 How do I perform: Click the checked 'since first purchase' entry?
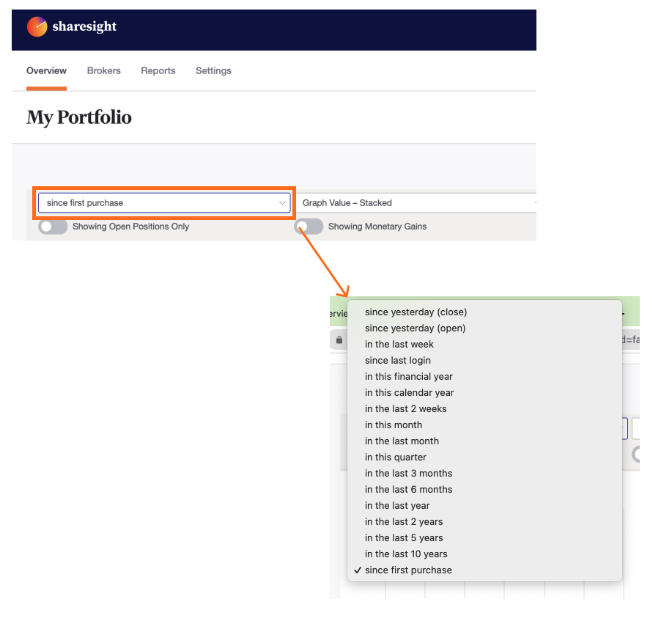tap(408, 570)
